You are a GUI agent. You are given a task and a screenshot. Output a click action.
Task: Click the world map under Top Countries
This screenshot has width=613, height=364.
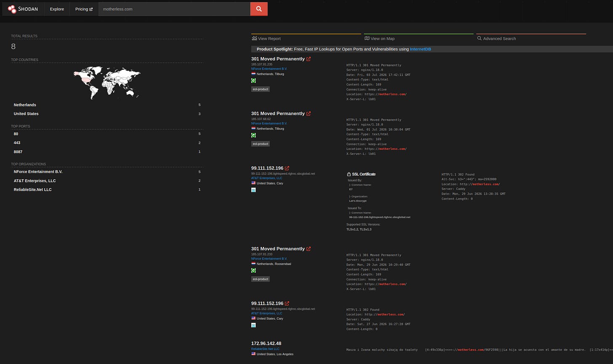click(107, 82)
